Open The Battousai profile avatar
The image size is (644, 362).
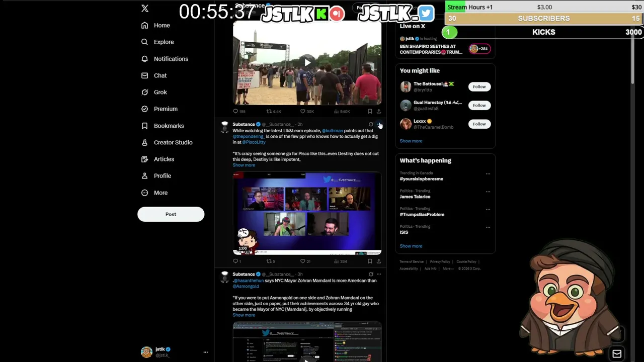coord(406,86)
